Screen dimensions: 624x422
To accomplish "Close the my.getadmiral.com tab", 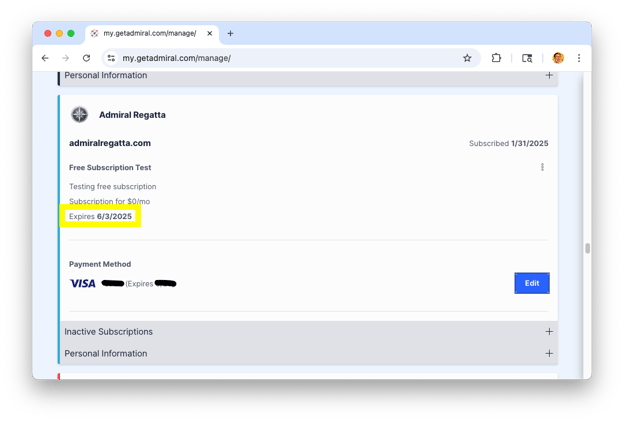I will point(209,33).
